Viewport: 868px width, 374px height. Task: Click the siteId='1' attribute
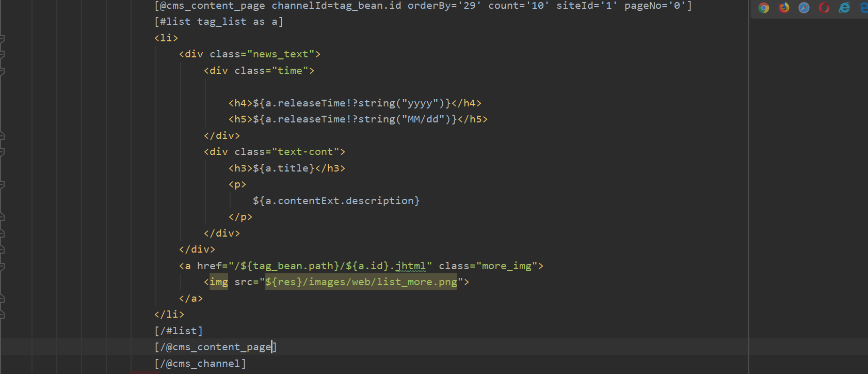pos(587,6)
